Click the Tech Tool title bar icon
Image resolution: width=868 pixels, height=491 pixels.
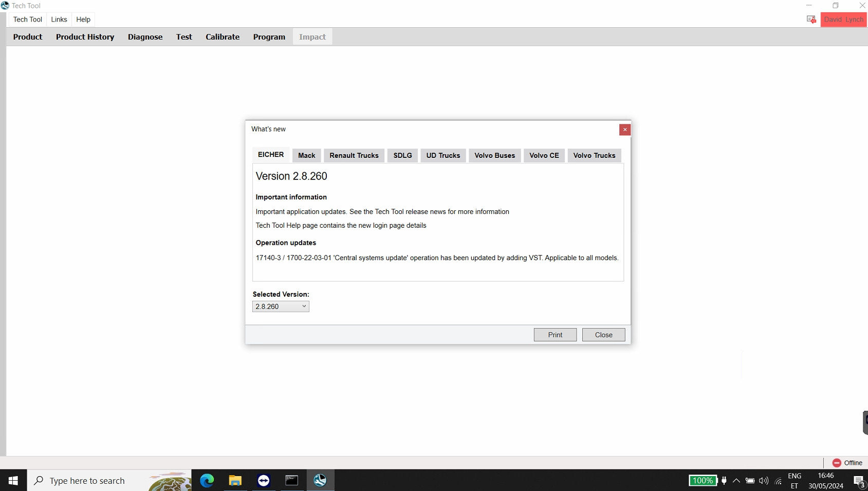5,6
